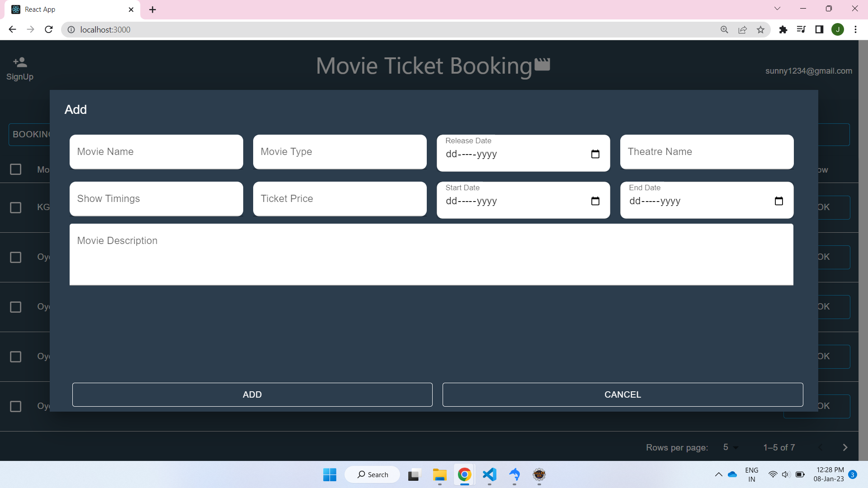This screenshot has height=488, width=868.
Task: Check the KG row checkbox
Action: click(x=16, y=207)
